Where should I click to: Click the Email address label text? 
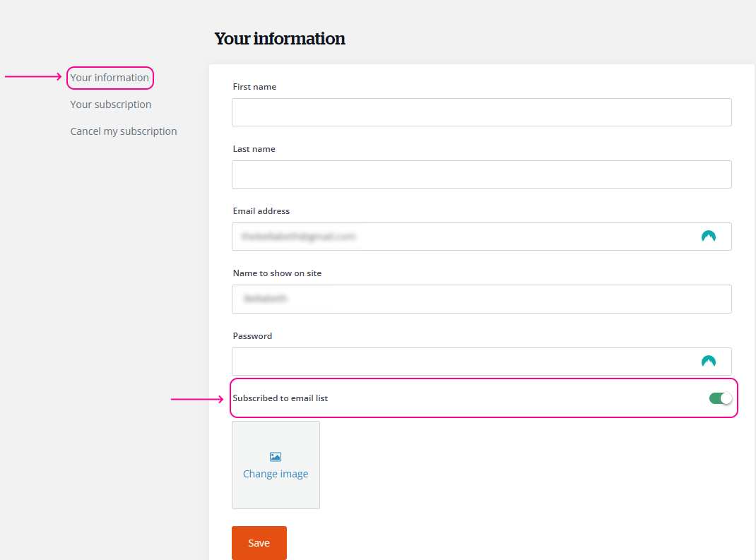click(x=261, y=211)
